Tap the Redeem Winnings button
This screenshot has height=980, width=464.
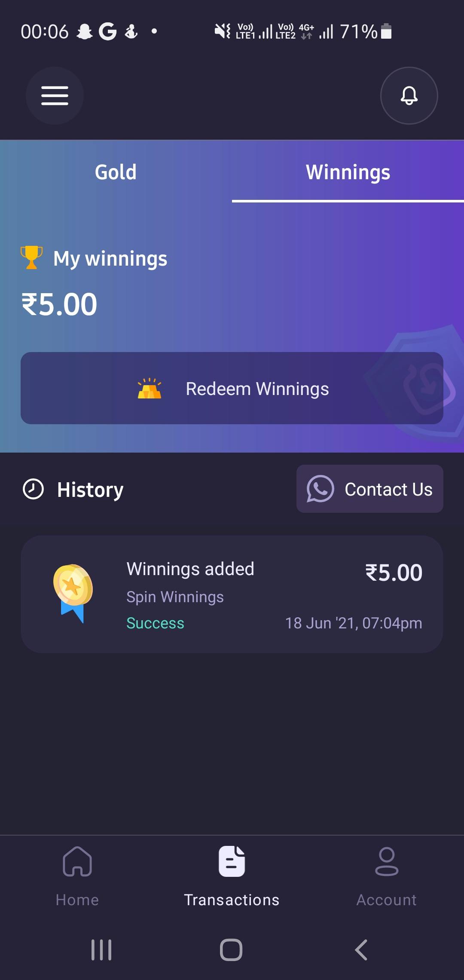tap(232, 388)
